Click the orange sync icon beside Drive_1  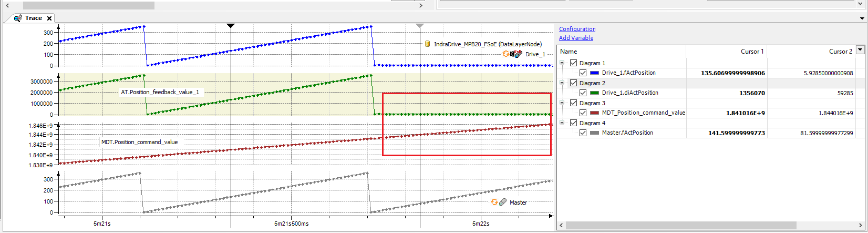point(506,54)
